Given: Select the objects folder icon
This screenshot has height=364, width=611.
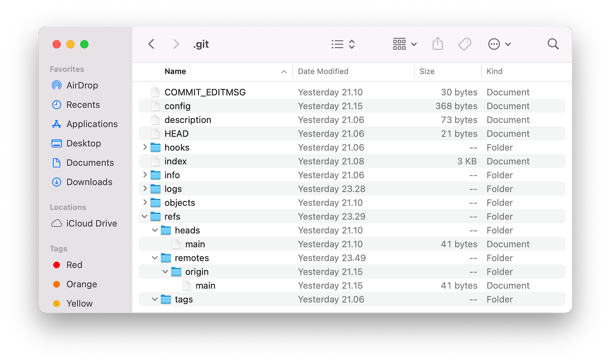Looking at the screenshot, I should click(x=155, y=203).
